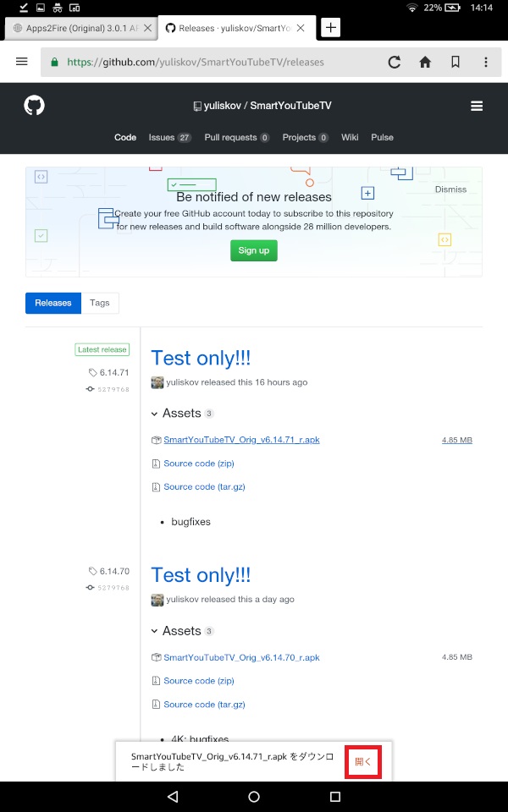508x812 pixels.
Task: Open yuliskov user profile link
Action: point(223,106)
